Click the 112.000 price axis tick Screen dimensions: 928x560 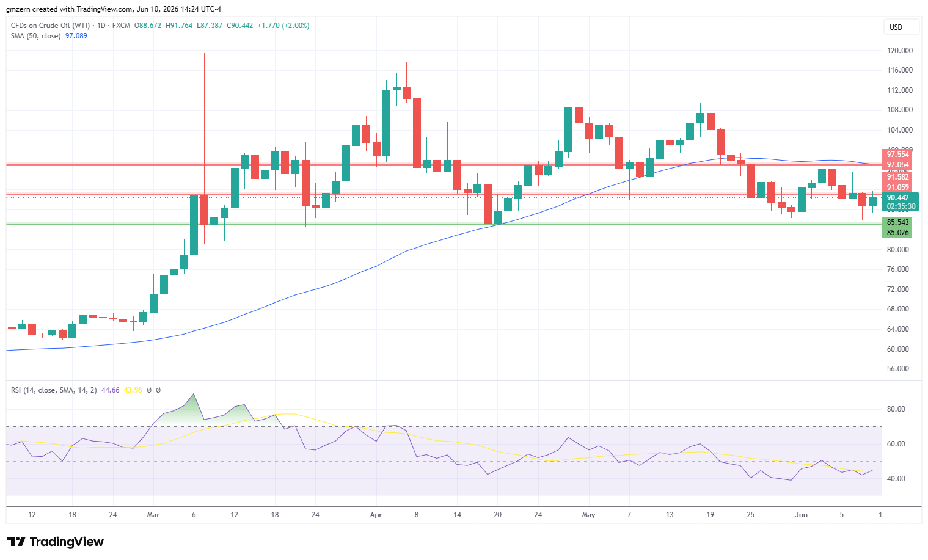(900, 90)
